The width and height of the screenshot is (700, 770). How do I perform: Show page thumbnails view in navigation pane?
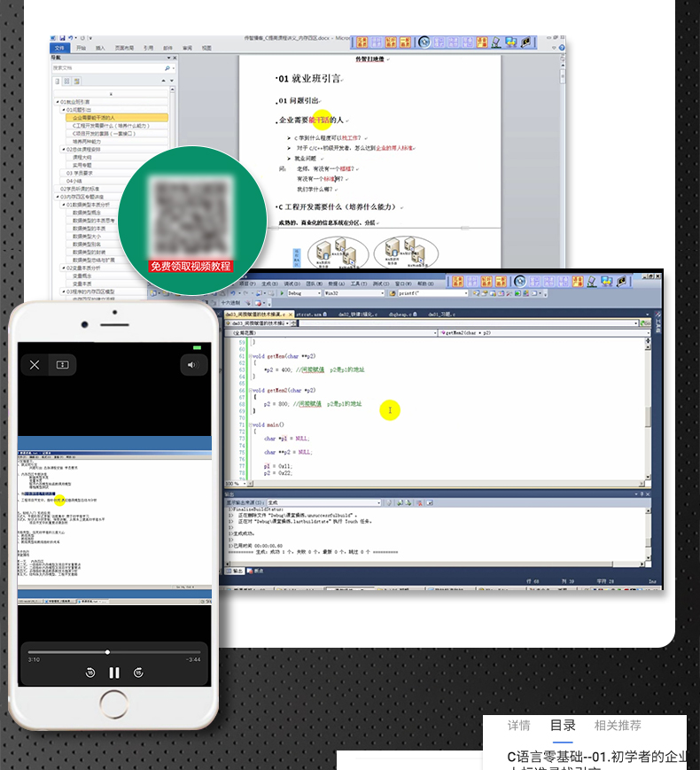[x=66, y=81]
